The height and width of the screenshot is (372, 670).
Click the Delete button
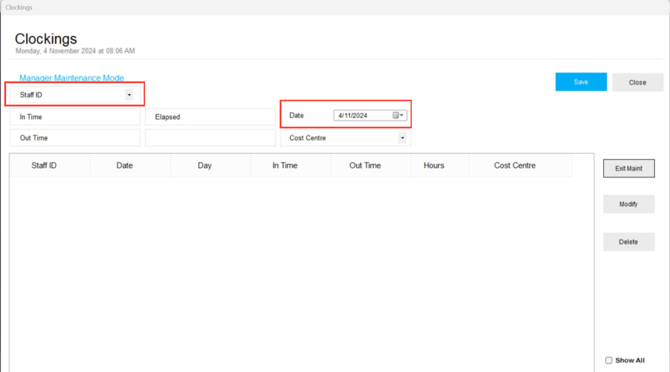coord(629,242)
